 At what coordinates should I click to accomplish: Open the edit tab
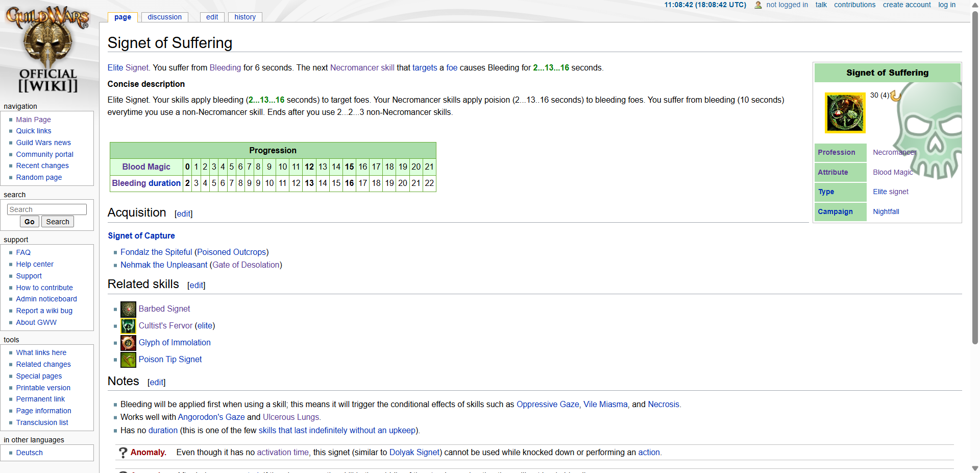(212, 17)
